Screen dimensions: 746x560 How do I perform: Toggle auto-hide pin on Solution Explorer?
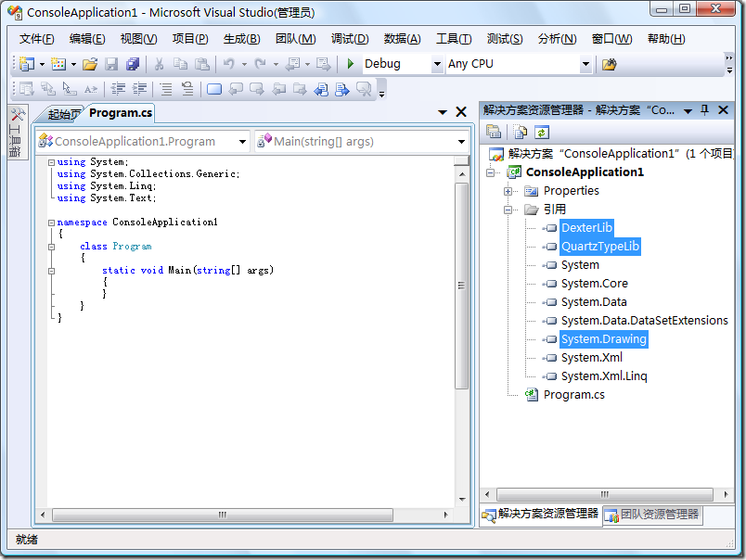704,110
